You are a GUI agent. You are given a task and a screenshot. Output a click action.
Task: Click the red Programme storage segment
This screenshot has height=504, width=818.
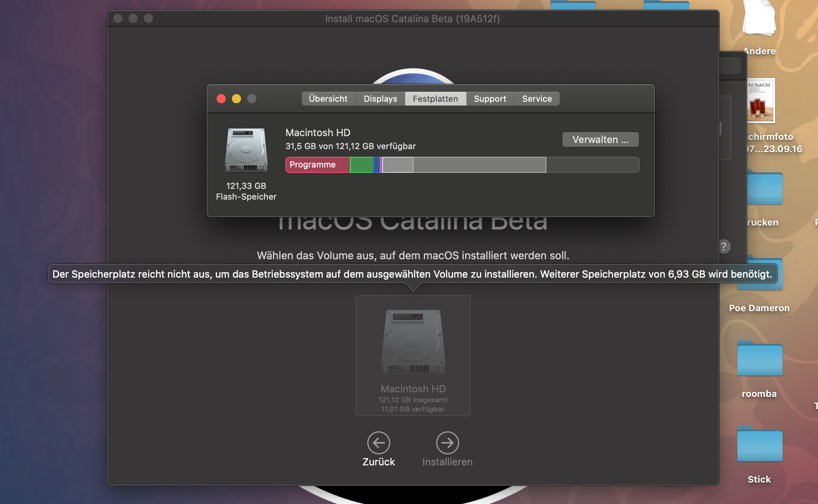318,165
